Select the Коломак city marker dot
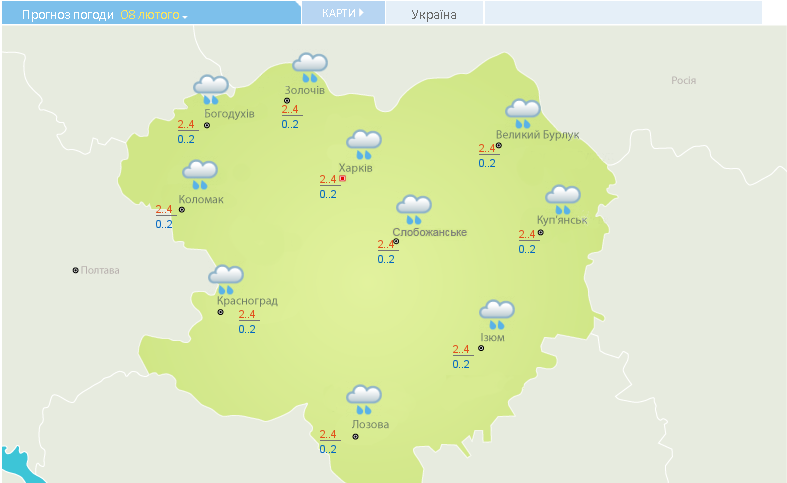 click(x=182, y=210)
